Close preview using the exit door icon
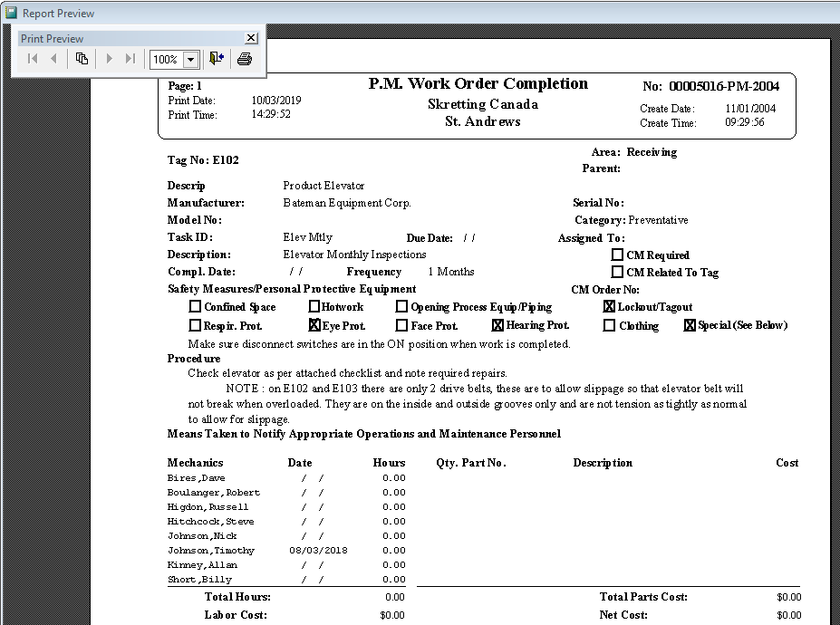The height and width of the screenshot is (625, 840). tap(217, 58)
